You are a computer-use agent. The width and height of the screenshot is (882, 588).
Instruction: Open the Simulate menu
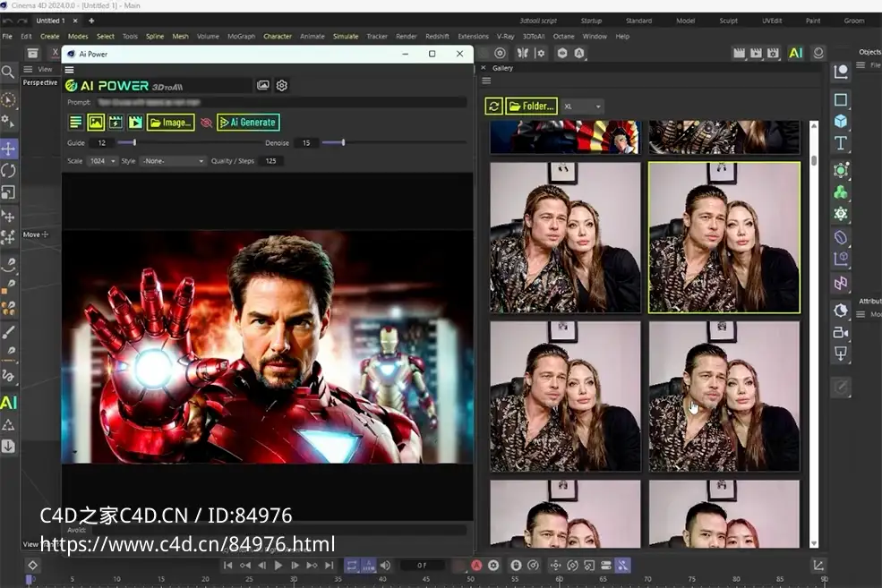pyautogui.click(x=346, y=36)
